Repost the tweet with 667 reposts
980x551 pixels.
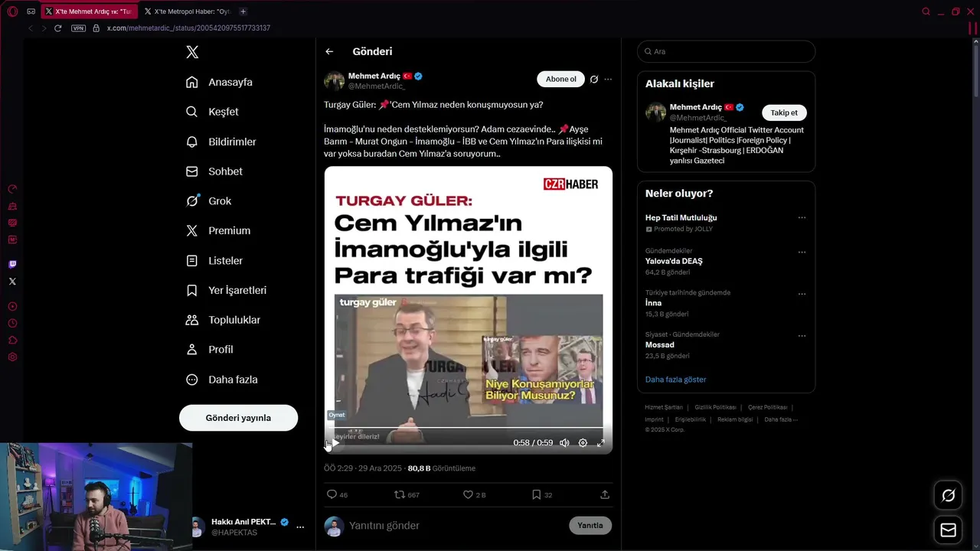click(x=407, y=494)
